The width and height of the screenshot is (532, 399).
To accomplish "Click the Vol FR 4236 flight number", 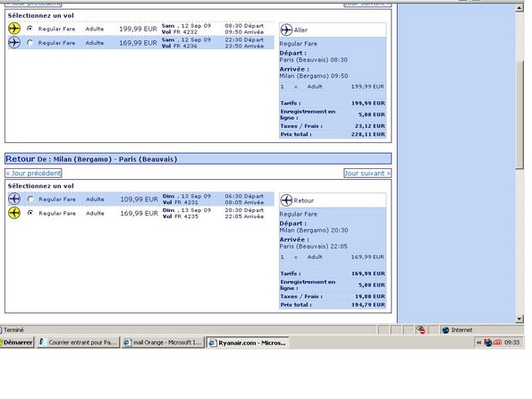I will 180,47.
